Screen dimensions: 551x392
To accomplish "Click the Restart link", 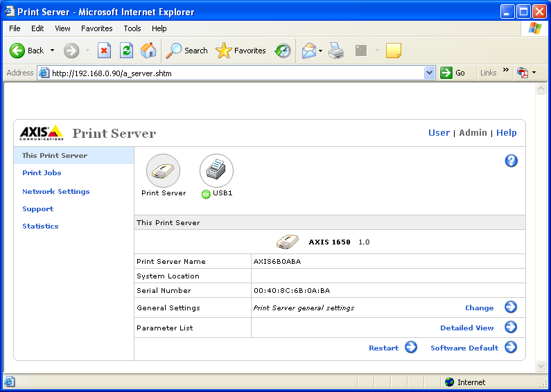I will (x=384, y=348).
